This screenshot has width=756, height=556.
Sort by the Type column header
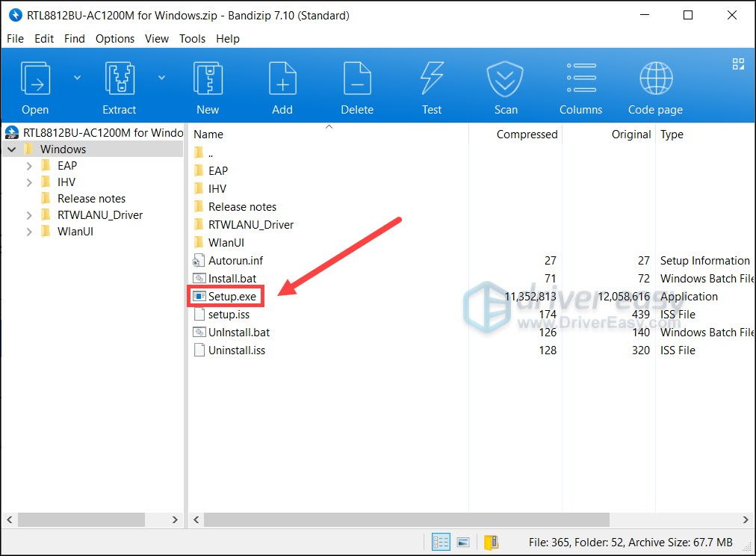pyautogui.click(x=672, y=135)
